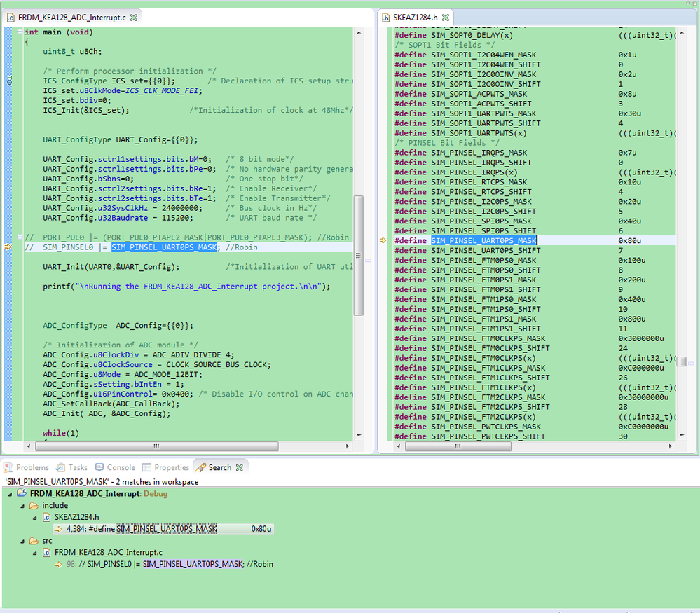Click the project folder icon in search results

click(x=22, y=493)
